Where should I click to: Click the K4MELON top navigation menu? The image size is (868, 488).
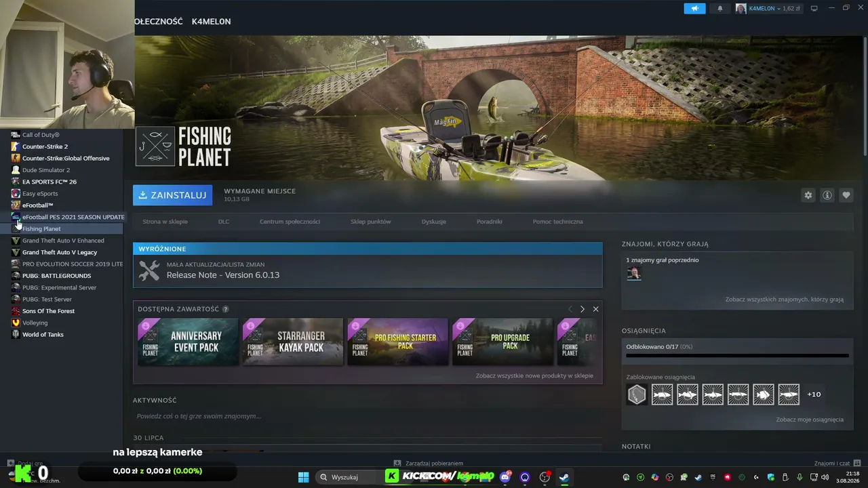[x=211, y=22]
